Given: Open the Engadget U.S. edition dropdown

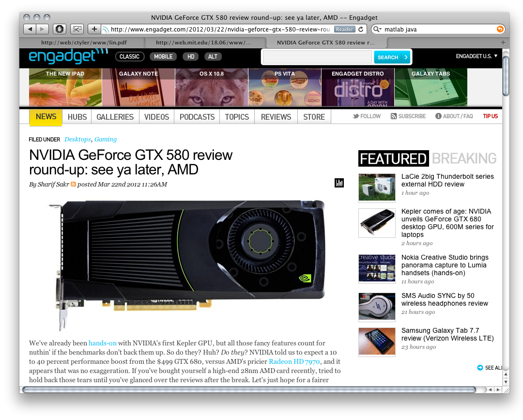Looking at the screenshot, I should pos(477,56).
